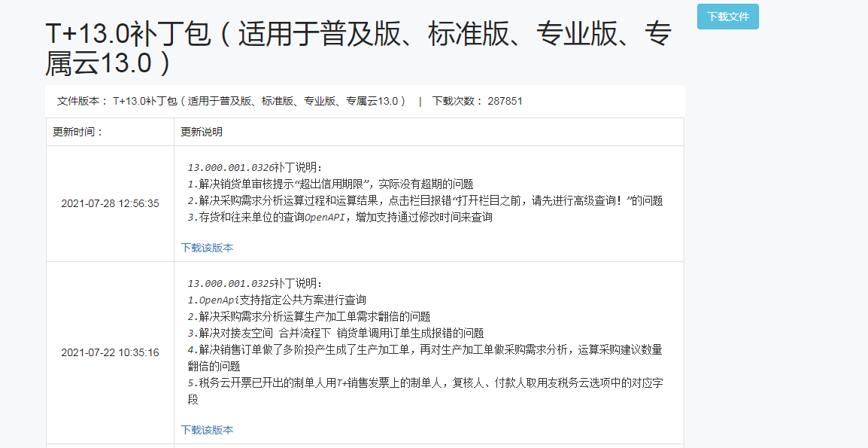
Task: Select line about 打开栏目之前 error
Action: (425, 201)
